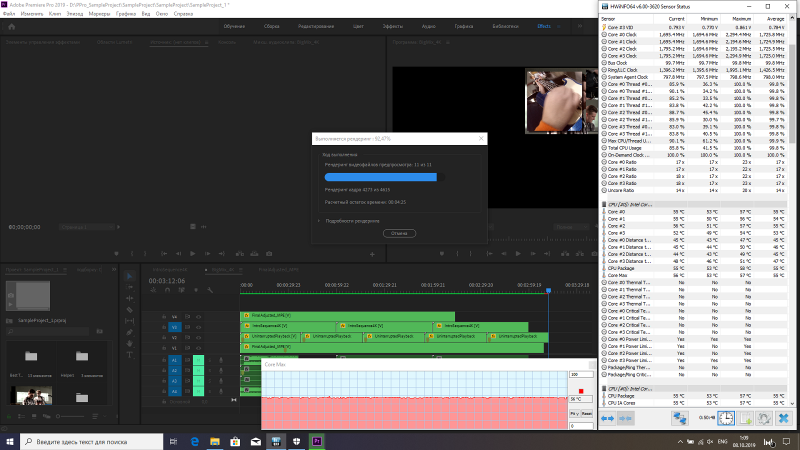
Task: Click Отмена to cancel rendering
Action: (x=399, y=233)
